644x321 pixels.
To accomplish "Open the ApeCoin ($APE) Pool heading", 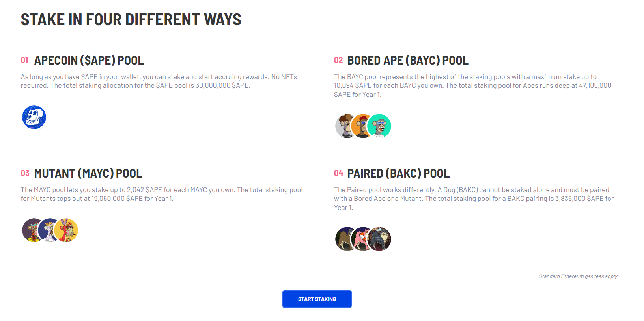I will click(x=89, y=60).
